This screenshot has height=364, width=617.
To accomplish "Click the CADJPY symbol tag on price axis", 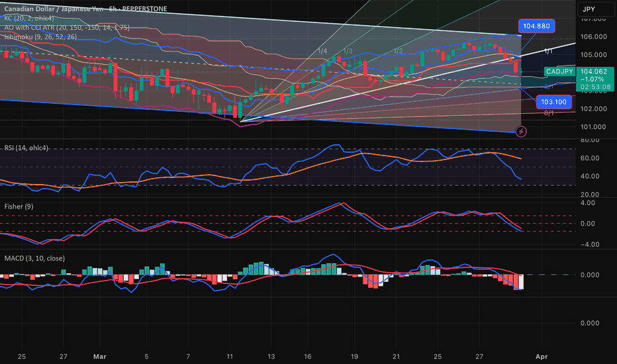I will click(x=559, y=71).
